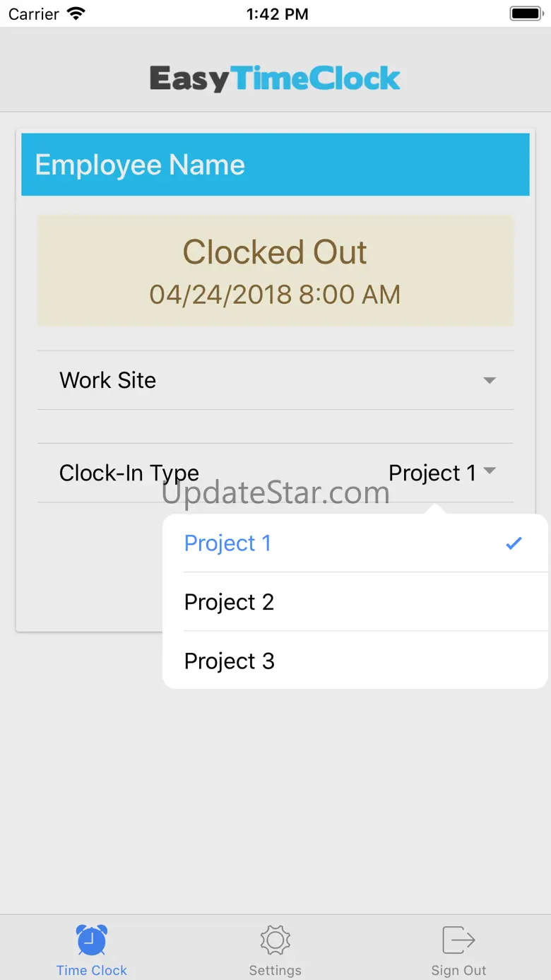
Task: Tap the battery status icon
Action: coord(525,14)
